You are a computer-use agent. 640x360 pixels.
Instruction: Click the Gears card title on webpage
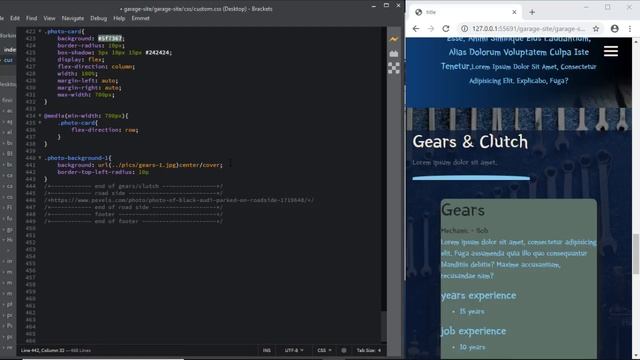pos(463,210)
